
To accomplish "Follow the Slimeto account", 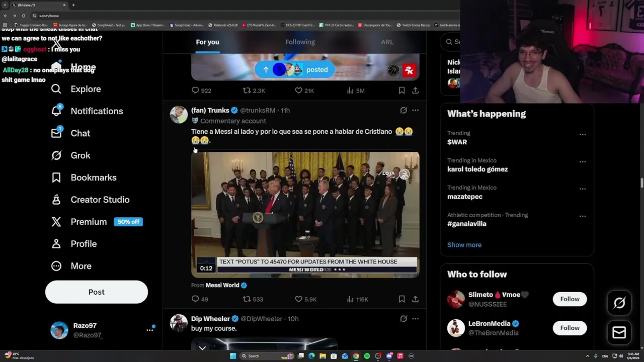I will [570, 299].
